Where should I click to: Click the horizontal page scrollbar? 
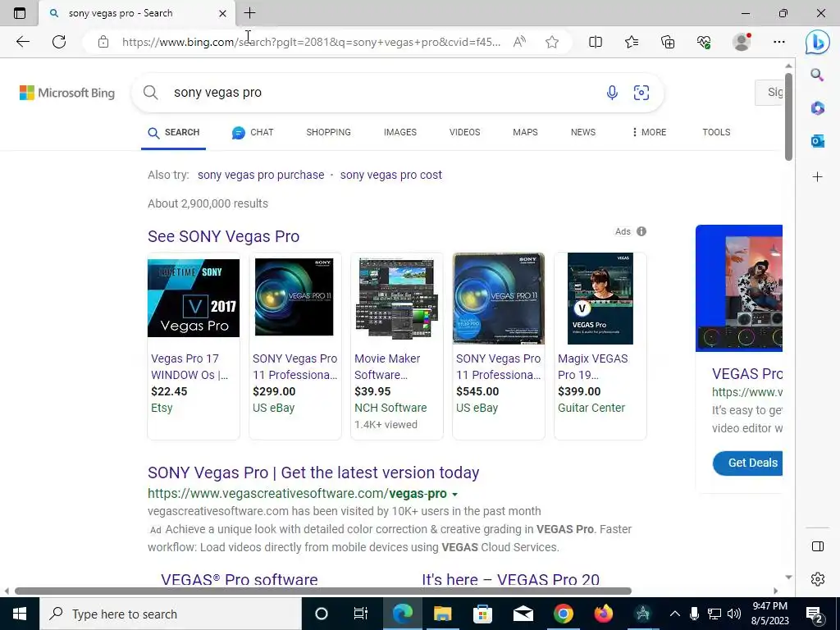[x=323, y=591]
